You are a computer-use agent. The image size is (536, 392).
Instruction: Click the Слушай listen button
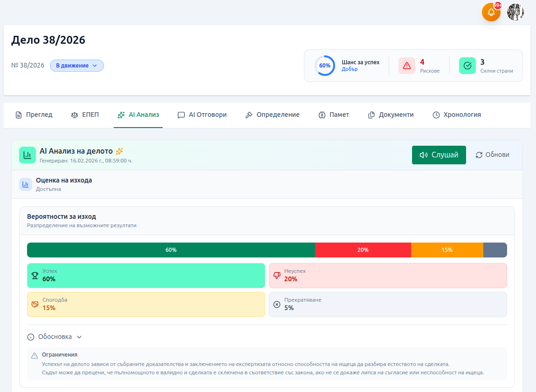pyautogui.click(x=439, y=155)
